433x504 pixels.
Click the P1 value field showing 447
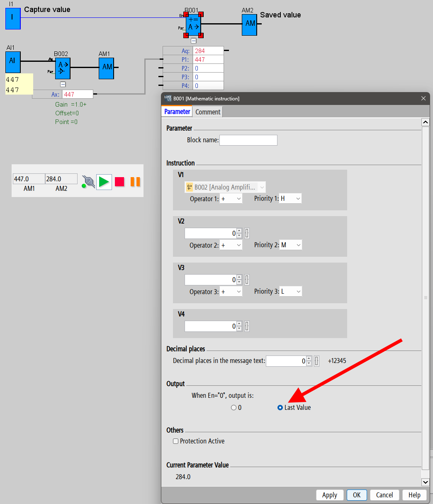click(208, 59)
